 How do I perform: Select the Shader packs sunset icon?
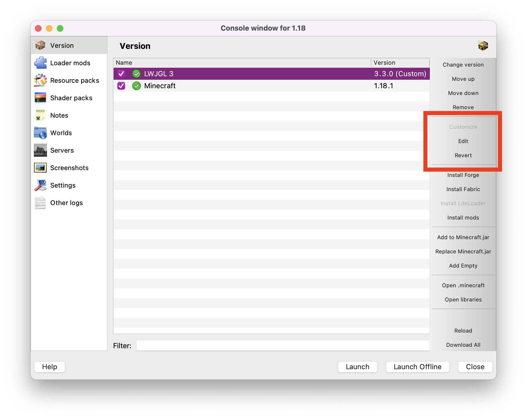[40, 98]
